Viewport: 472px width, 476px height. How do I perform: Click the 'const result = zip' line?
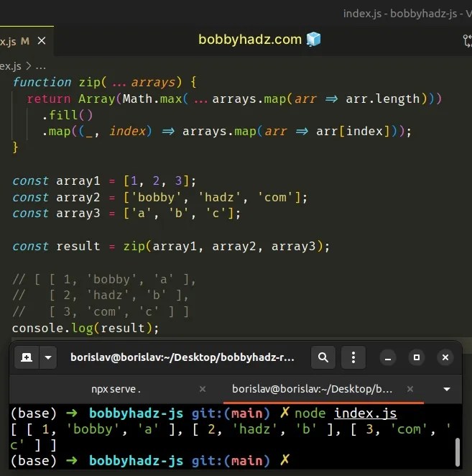[171, 247]
